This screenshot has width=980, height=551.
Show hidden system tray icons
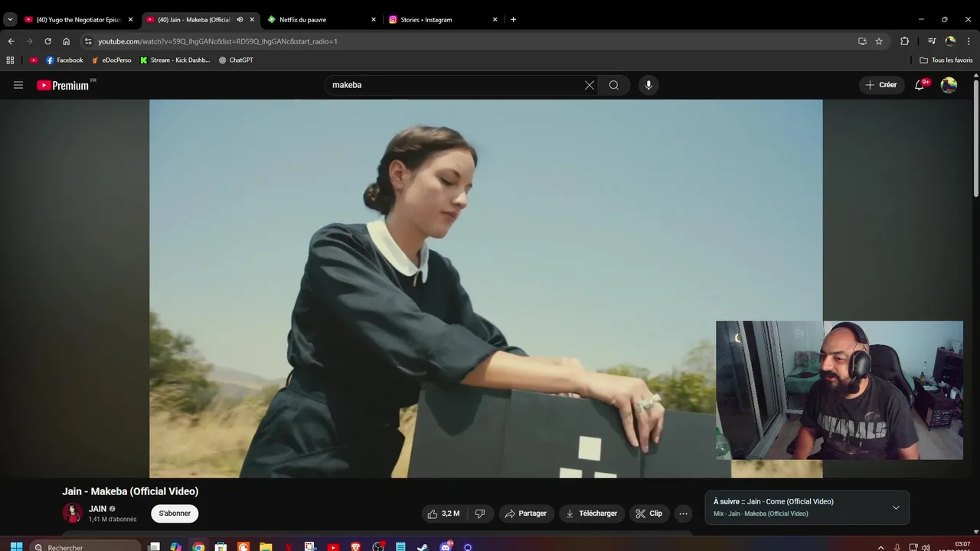tap(880, 546)
